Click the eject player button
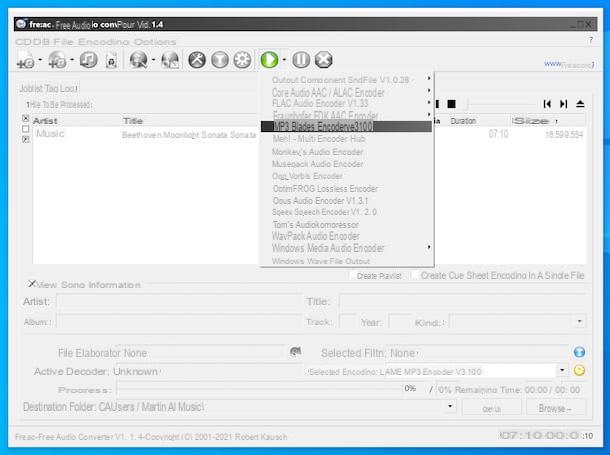Viewport: 610px width, 455px height. [580, 104]
